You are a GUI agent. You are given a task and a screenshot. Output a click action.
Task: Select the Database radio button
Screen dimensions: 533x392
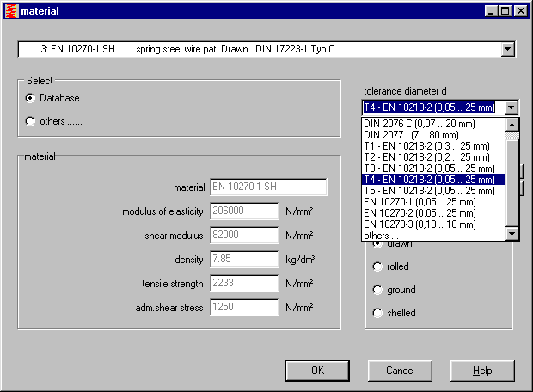tap(31, 99)
